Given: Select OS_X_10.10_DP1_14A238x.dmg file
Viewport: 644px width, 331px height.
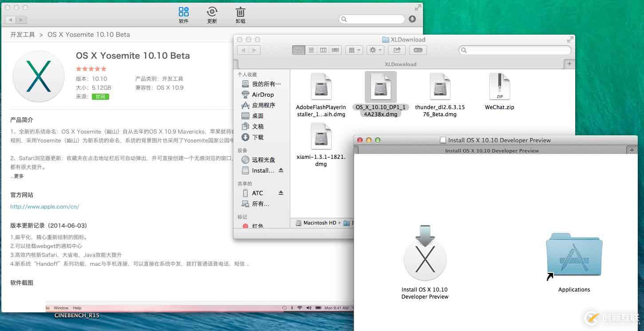Looking at the screenshot, I should pyautogui.click(x=380, y=95).
